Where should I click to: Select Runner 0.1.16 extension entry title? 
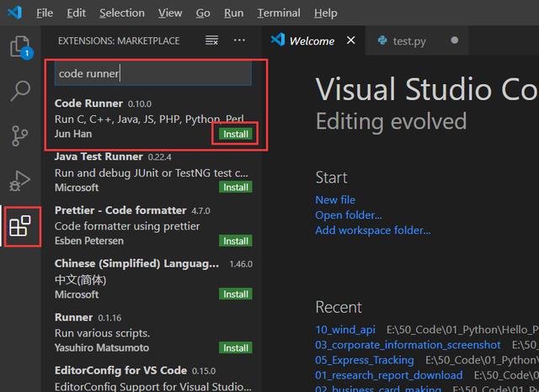pos(73,317)
